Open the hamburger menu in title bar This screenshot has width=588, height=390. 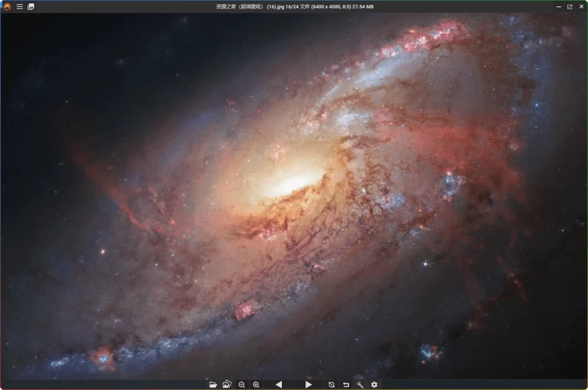pos(20,6)
